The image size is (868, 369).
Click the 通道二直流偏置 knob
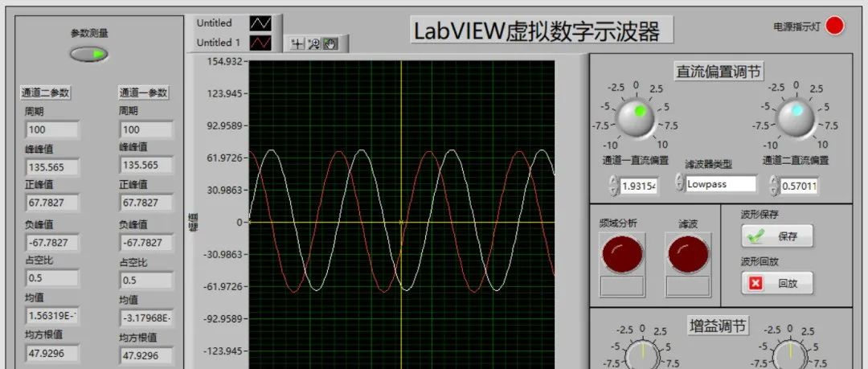click(796, 117)
